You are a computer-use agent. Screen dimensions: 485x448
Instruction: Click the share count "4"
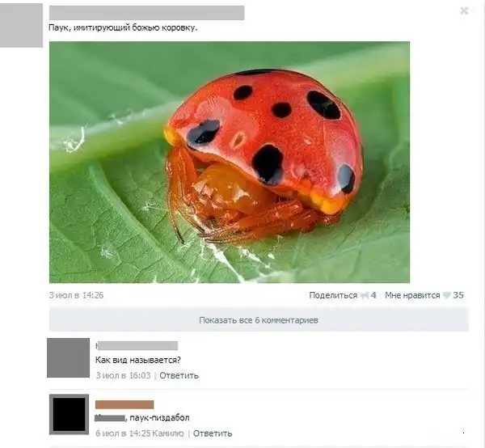tap(373, 295)
